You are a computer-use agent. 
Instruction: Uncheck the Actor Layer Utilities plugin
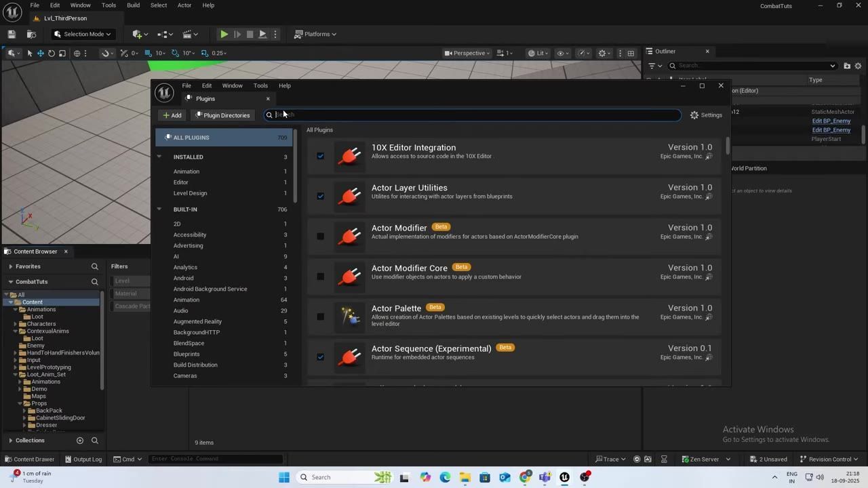(x=321, y=197)
